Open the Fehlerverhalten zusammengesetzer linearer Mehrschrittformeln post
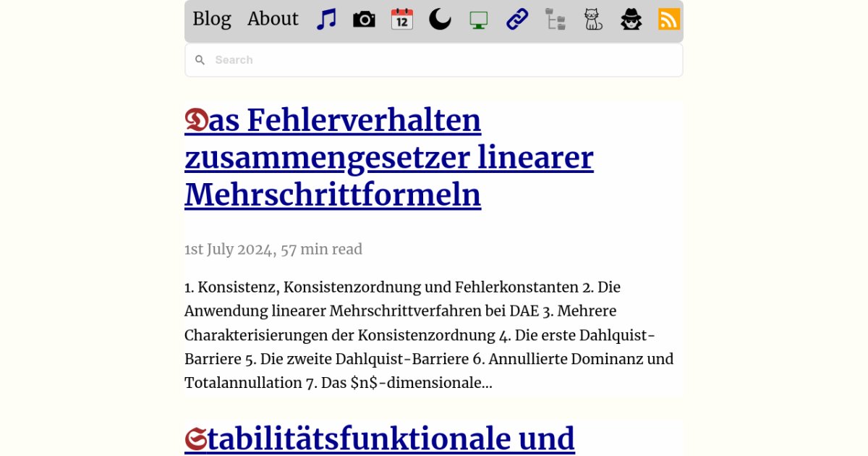Image resolution: width=868 pixels, height=456 pixels. 388,158
